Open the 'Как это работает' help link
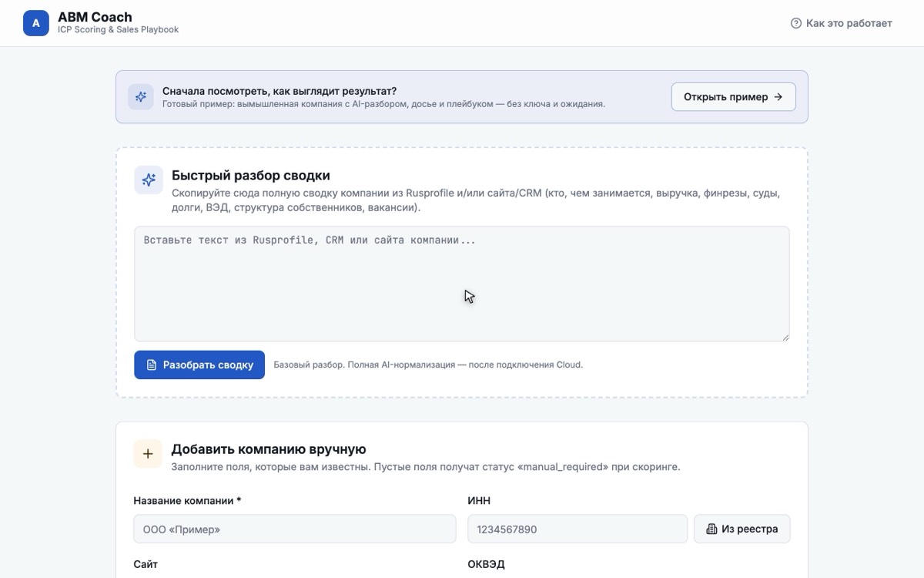This screenshot has height=578, width=924. pos(841,23)
